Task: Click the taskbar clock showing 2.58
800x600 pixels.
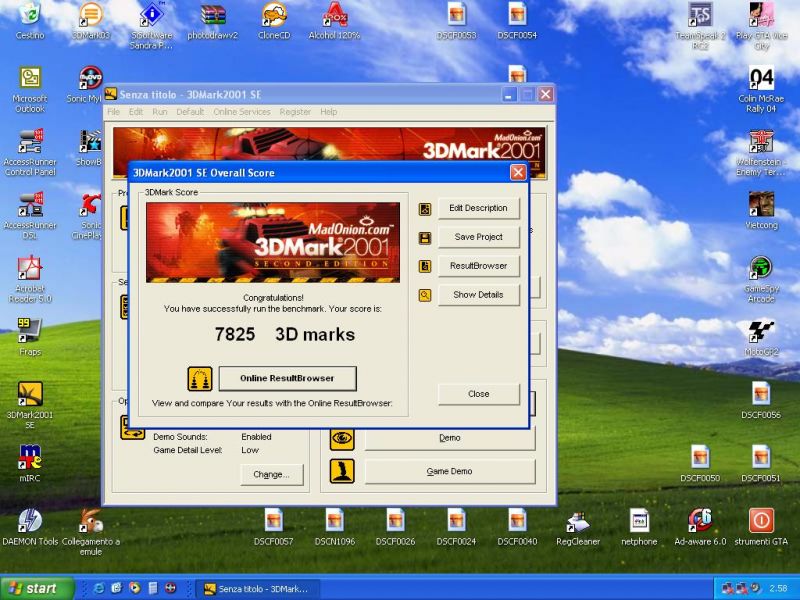Action: point(778,589)
